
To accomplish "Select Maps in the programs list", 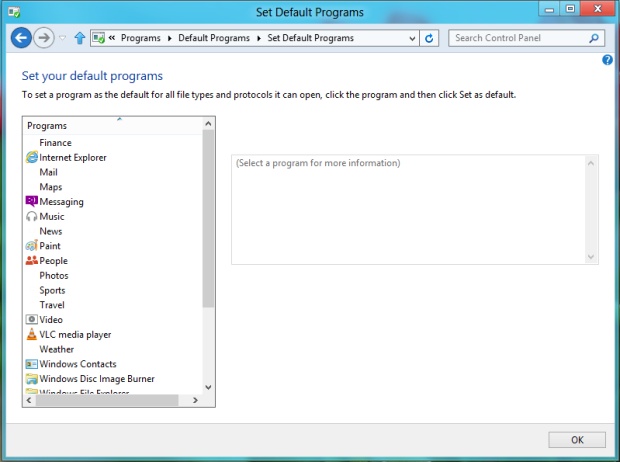I will [51, 187].
